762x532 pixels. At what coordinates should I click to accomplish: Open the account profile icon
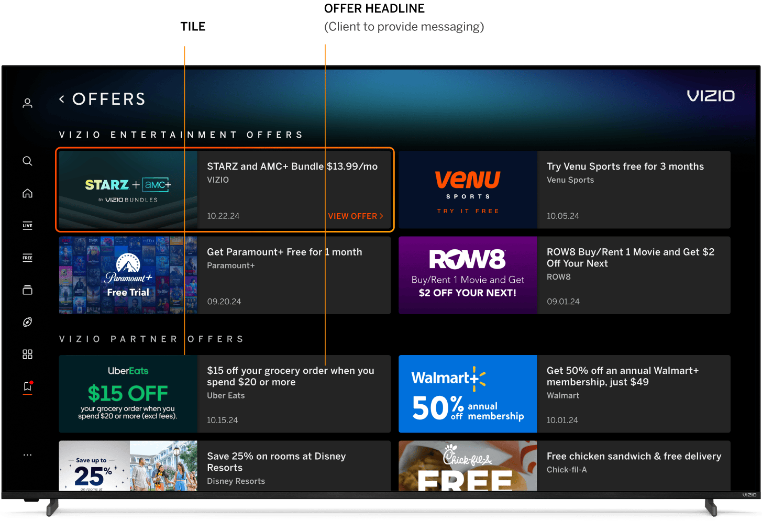pyautogui.click(x=27, y=103)
